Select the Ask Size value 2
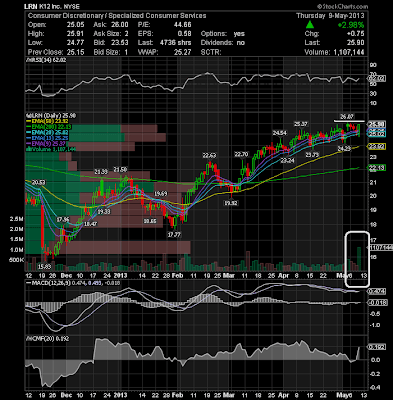The image size is (393, 400). tap(127, 34)
